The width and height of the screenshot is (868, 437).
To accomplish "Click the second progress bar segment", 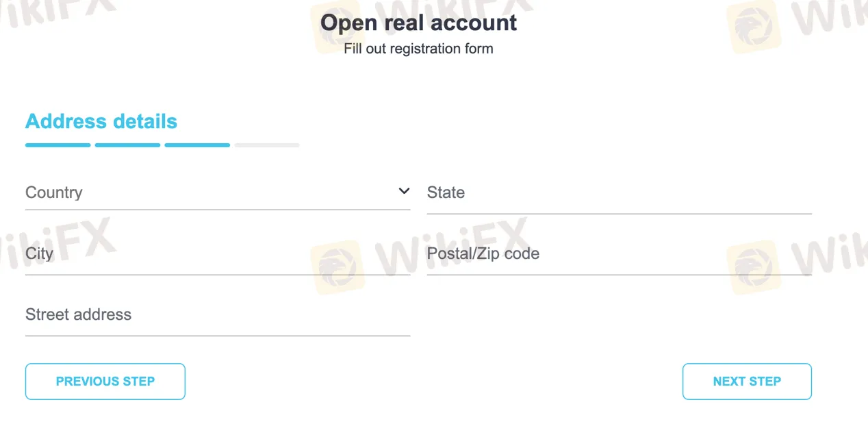I will 127,145.
